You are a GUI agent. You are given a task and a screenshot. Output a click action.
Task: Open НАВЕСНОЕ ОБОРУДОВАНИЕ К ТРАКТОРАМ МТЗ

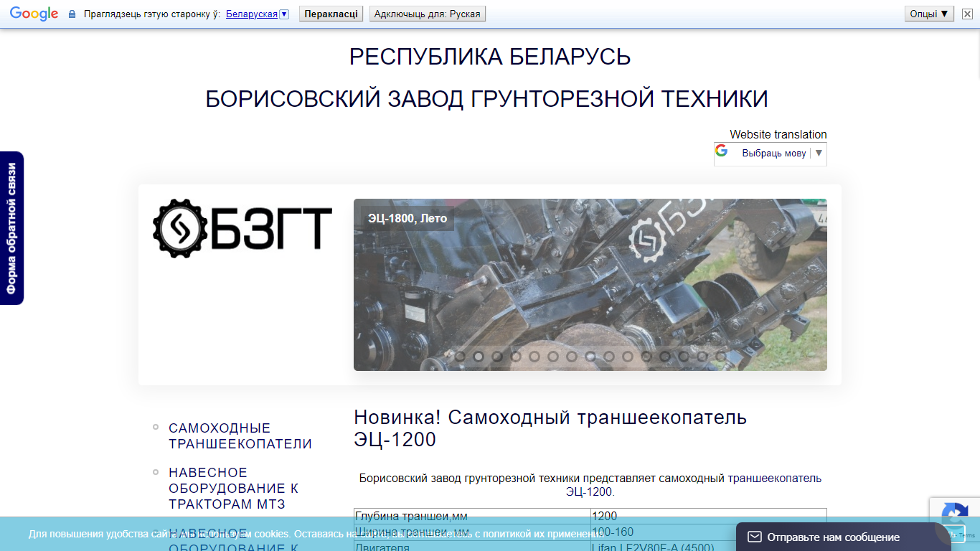234,489
